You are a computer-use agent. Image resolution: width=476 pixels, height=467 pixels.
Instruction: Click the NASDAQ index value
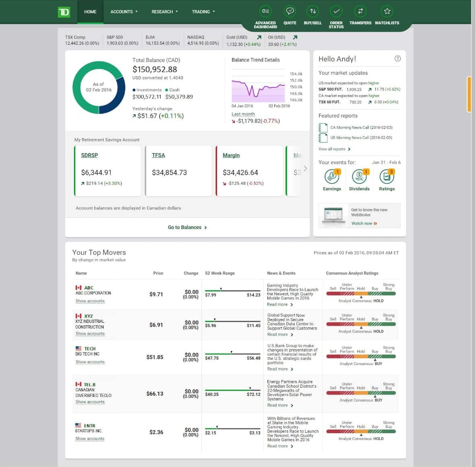coord(203,43)
